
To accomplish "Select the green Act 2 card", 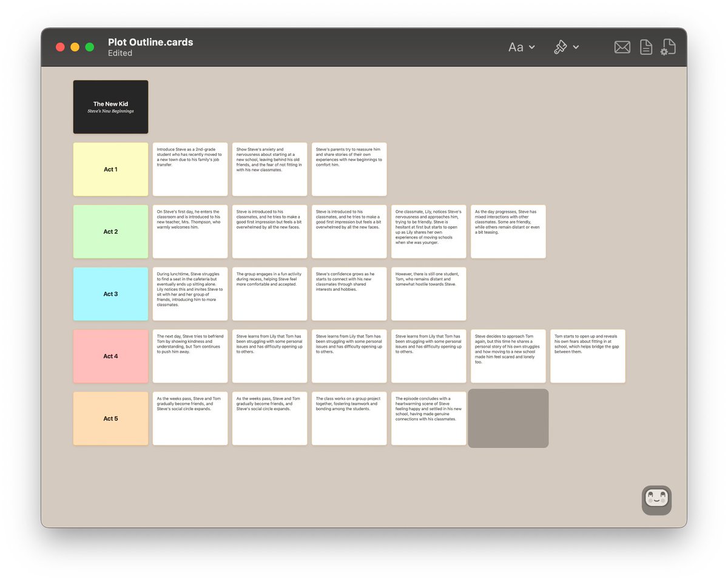I will pos(110,231).
